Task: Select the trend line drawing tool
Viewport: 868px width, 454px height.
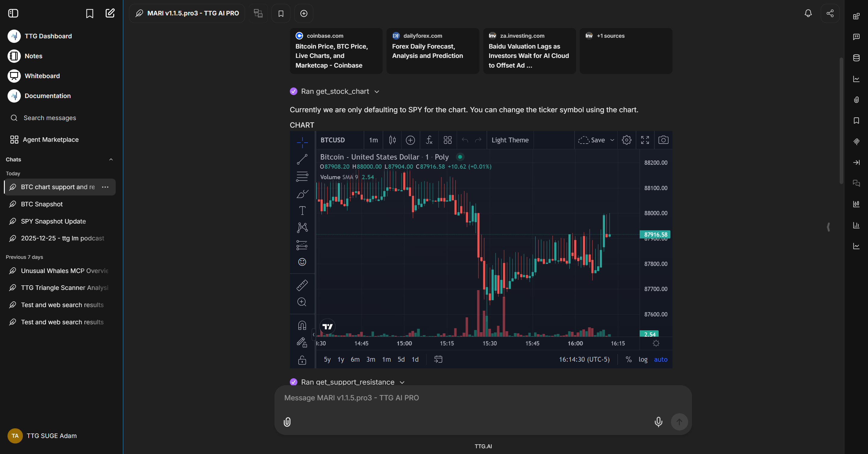Action: (302, 160)
